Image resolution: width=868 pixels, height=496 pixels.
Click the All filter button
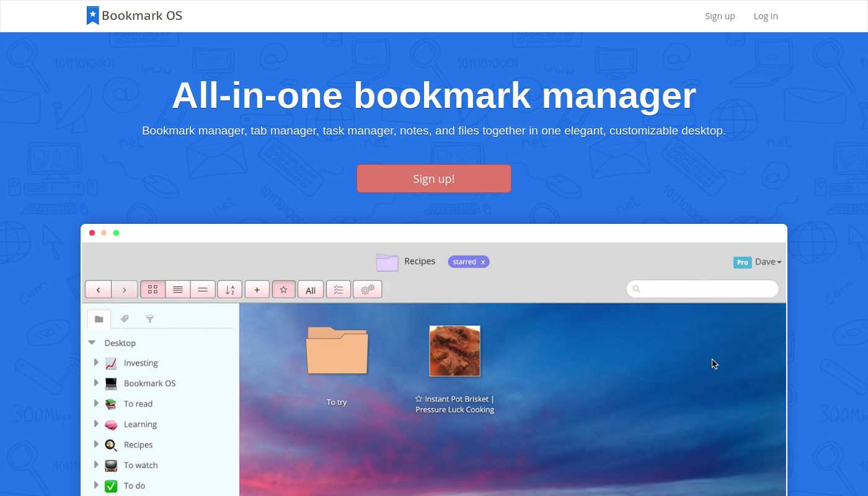point(311,290)
